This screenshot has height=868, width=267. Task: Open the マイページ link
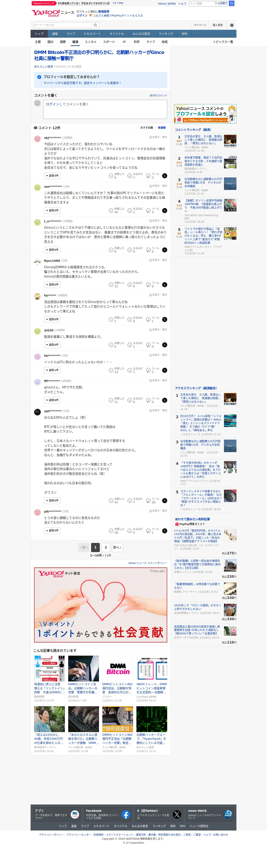[200, 25]
